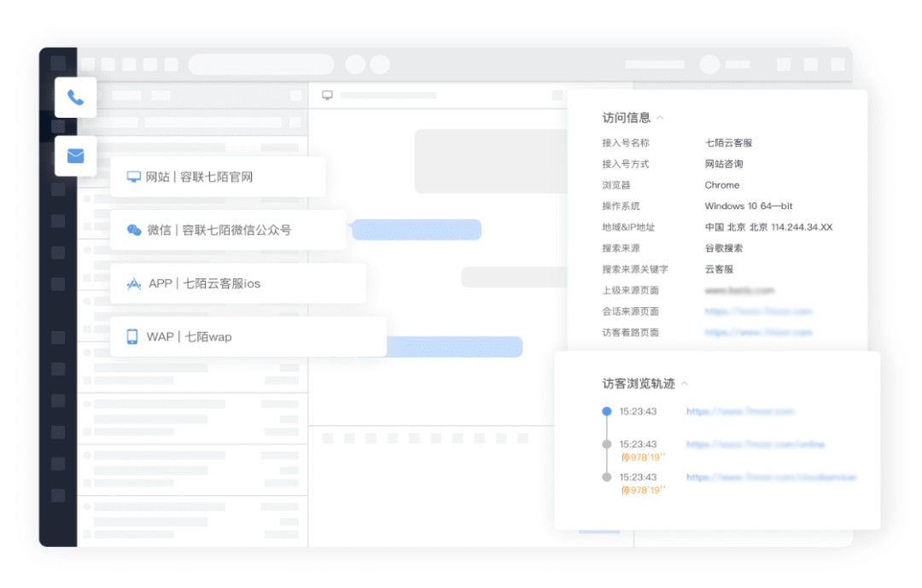Image resolution: width=922 pixels, height=588 pixels.
Task: Collapse the 访客浏览轨迹 section
Action: click(685, 383)
